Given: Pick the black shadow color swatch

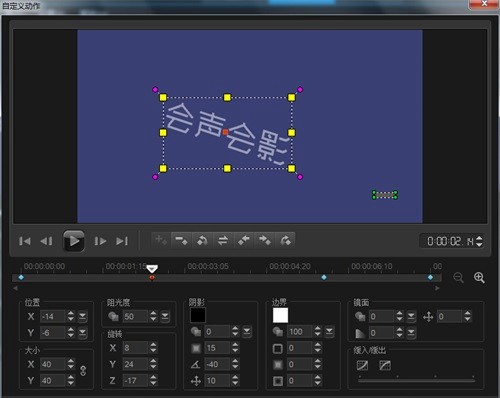Looking at the screenshot, I should [198, 315].
